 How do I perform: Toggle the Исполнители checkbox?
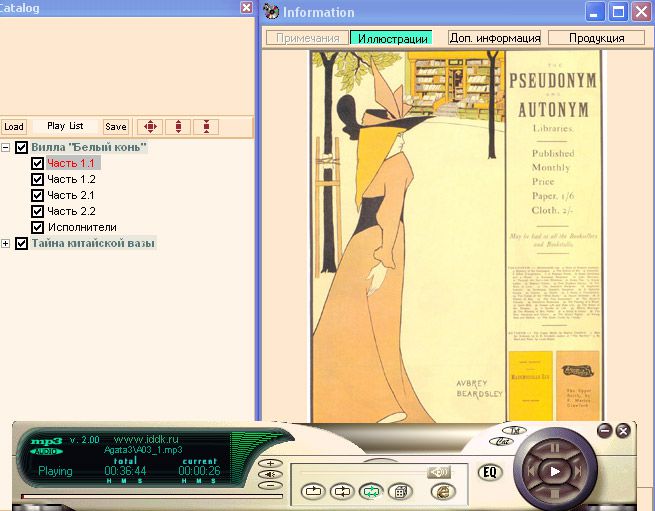(38, 227)
